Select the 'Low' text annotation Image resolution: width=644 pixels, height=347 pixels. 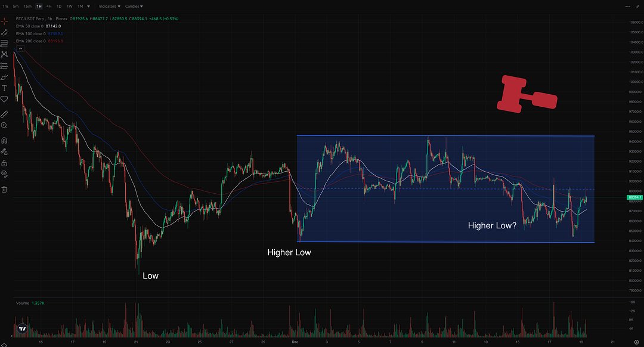(x=150, y=276)
